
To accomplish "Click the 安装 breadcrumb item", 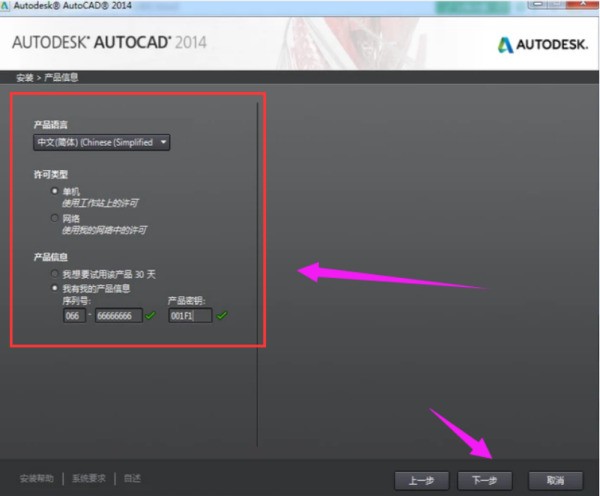I will 24,77.
